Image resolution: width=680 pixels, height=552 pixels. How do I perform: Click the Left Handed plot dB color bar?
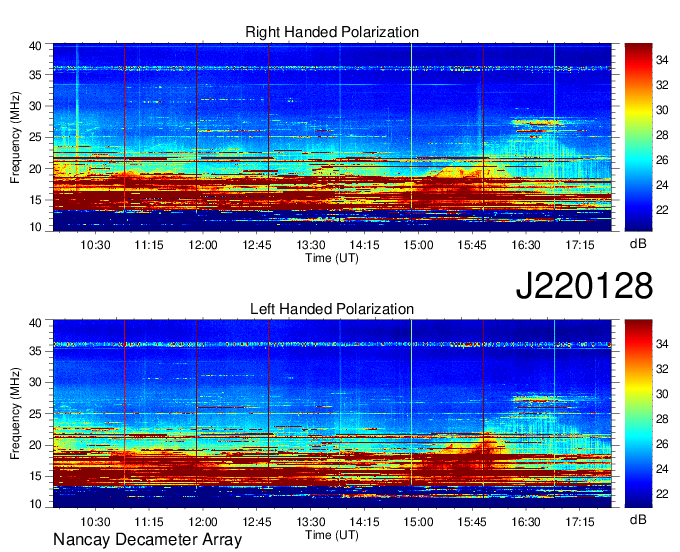click(638, 414)
